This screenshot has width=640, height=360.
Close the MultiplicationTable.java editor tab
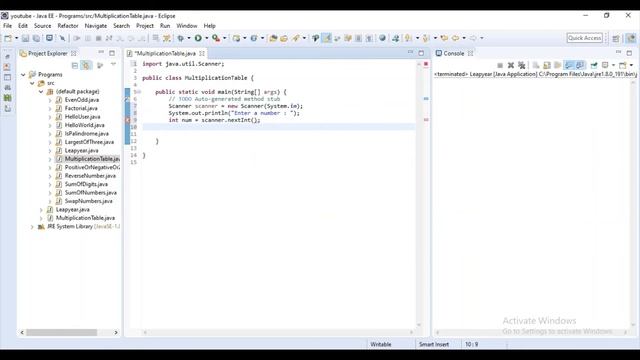pos(202,53)
